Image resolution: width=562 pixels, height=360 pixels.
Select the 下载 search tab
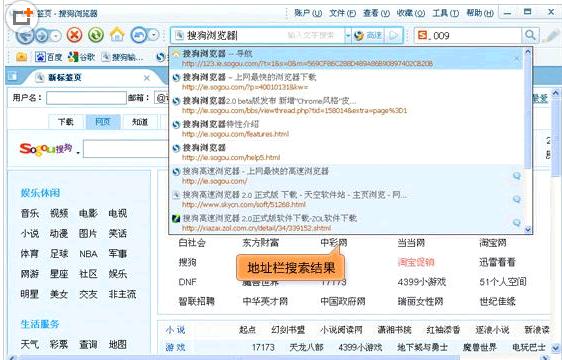tap(66, 122)
